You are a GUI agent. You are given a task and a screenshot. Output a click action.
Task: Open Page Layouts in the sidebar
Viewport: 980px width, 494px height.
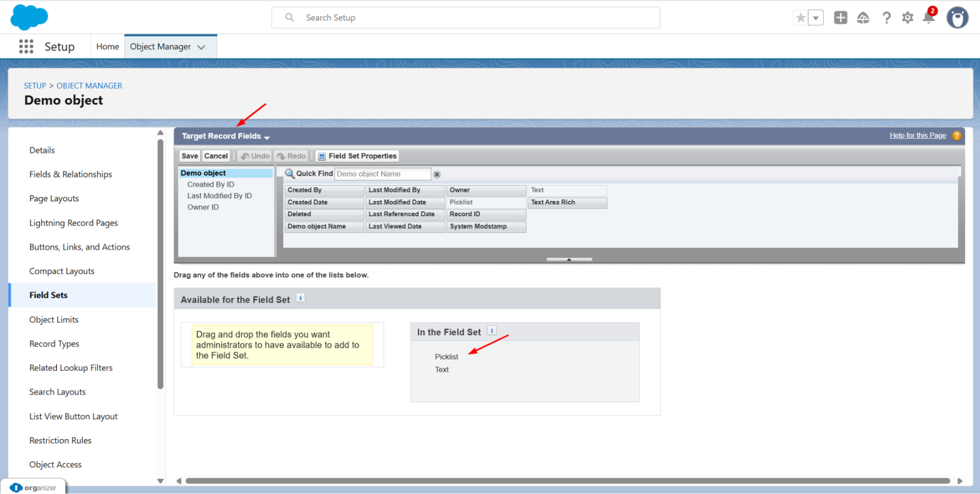[x=54, y=198]
